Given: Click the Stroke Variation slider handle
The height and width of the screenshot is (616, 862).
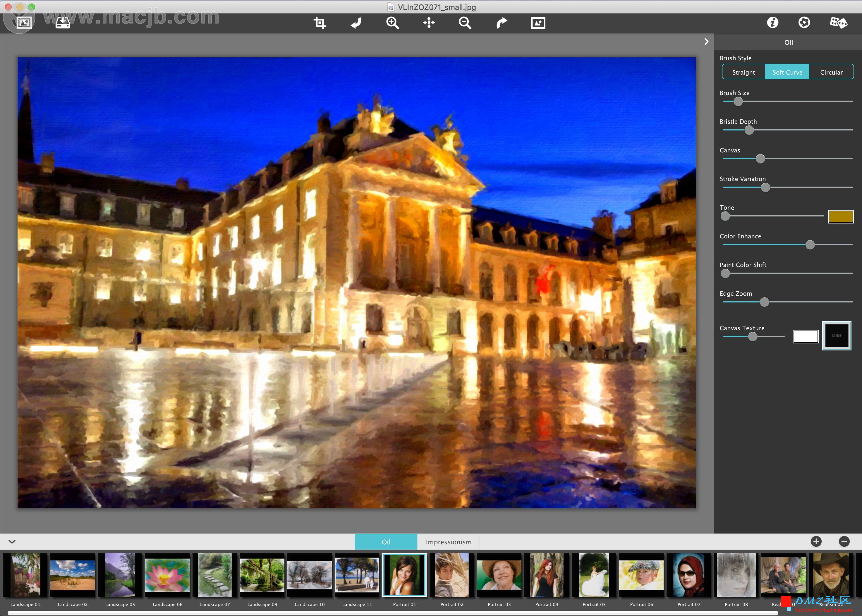Looking at the screenshot, I should (766, 187).
